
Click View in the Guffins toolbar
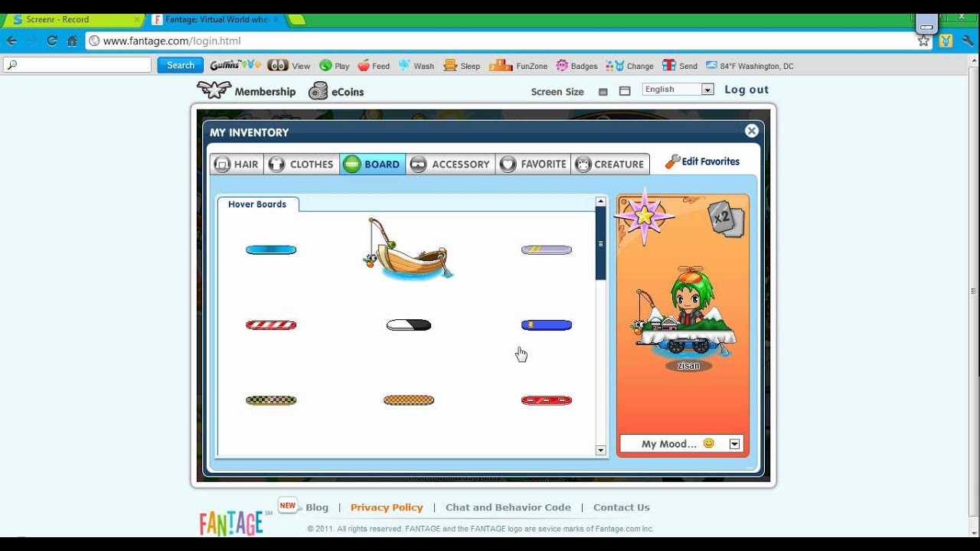coord(289,66)
